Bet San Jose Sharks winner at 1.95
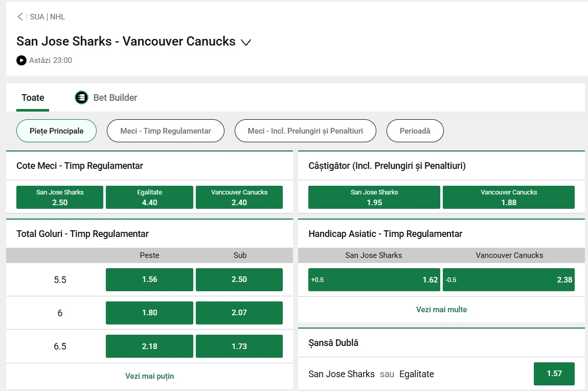Viewport: 588px width, 391px height. (x=374, y=197)
